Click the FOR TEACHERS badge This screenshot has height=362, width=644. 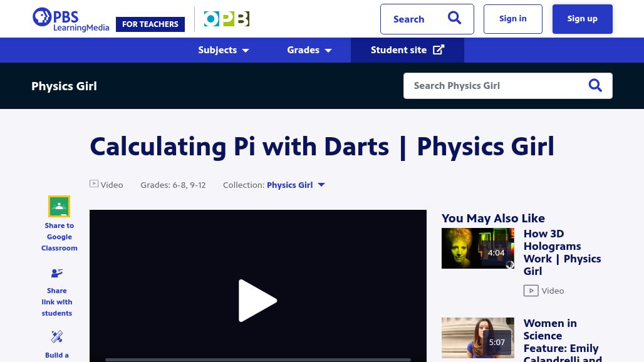(x=150, y=24)
